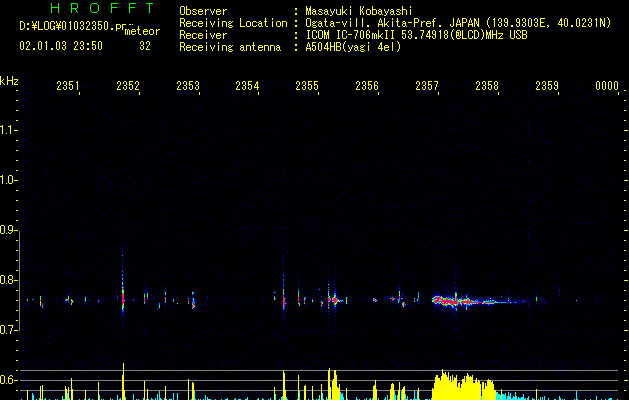Click the 1.0 kHz frequency label
Image resolution: width=629 pixels, height=400 pixels.
[x=8, y=180]
